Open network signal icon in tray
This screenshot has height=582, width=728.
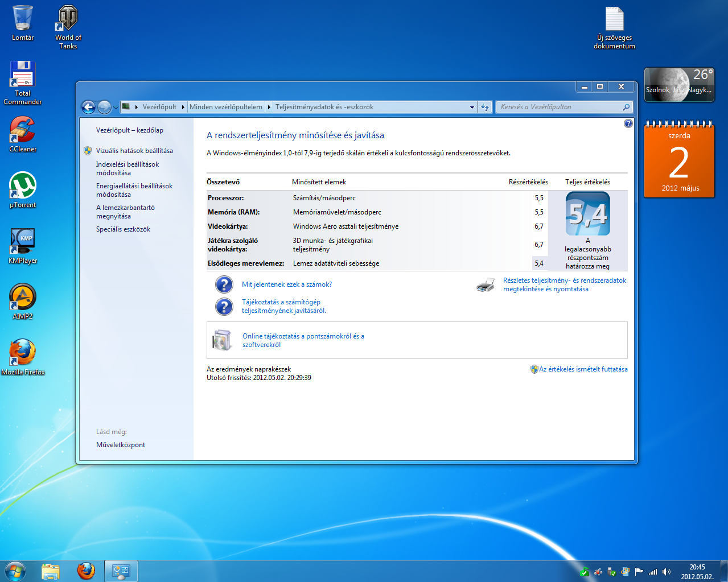(x=653, y=572)
